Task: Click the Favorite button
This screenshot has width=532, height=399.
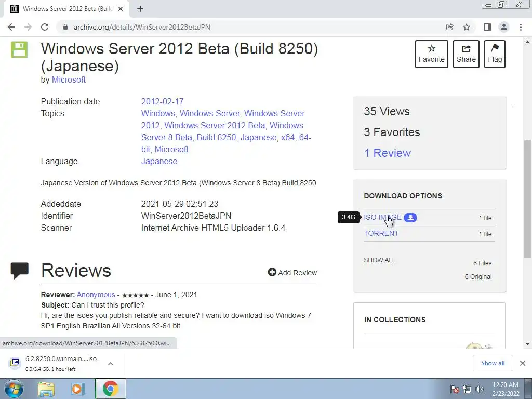Action: [x=432, y=54]
